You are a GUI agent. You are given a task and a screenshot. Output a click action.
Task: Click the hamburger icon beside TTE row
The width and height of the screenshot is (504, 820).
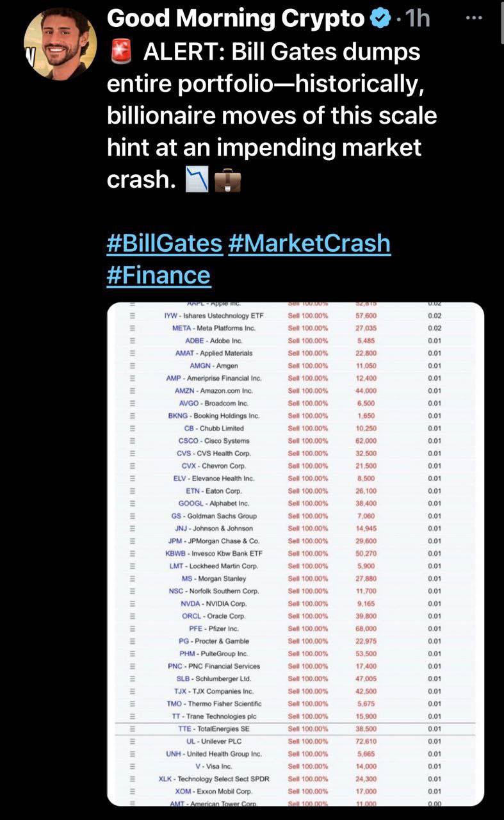133,729
